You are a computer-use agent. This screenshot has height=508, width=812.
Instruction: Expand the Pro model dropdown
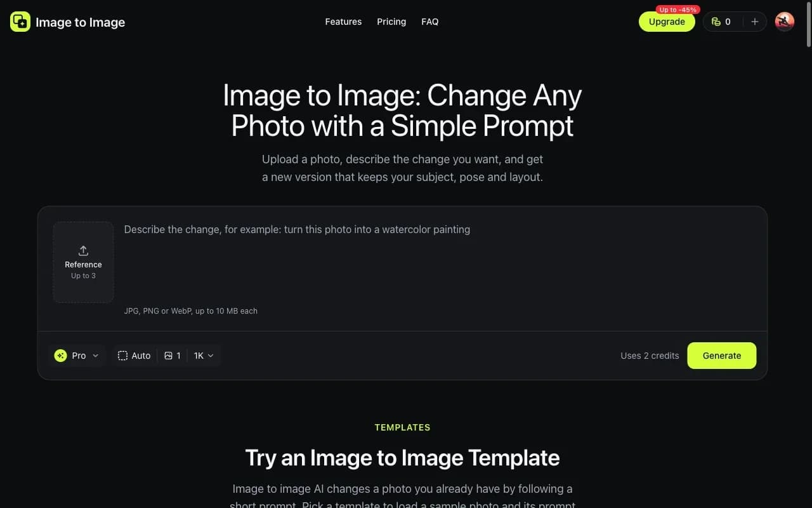tap(77, 356)
